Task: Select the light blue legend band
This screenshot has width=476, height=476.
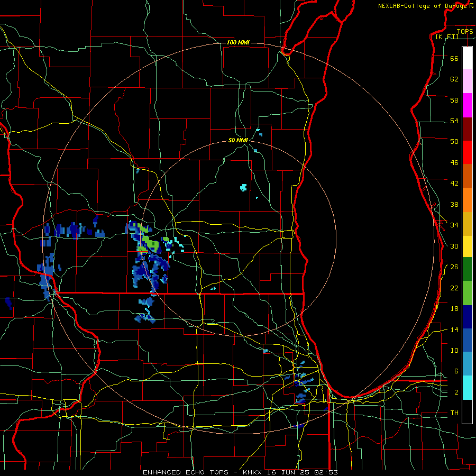Action: 467,364
